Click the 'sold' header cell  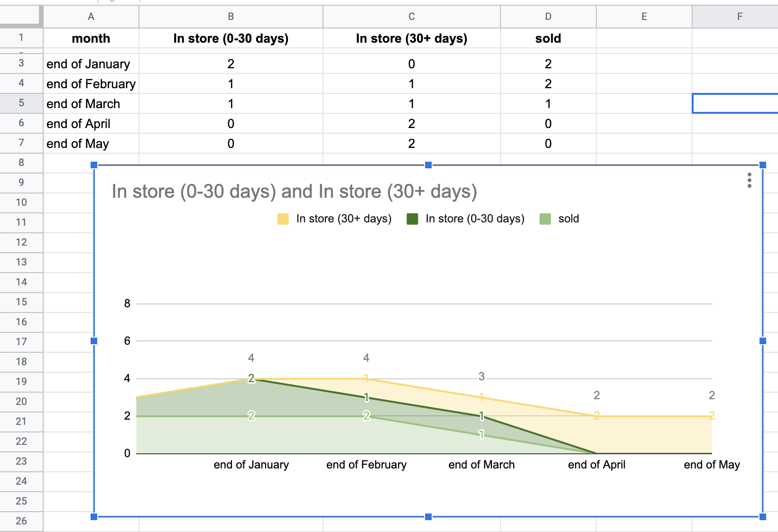(548, 38)
